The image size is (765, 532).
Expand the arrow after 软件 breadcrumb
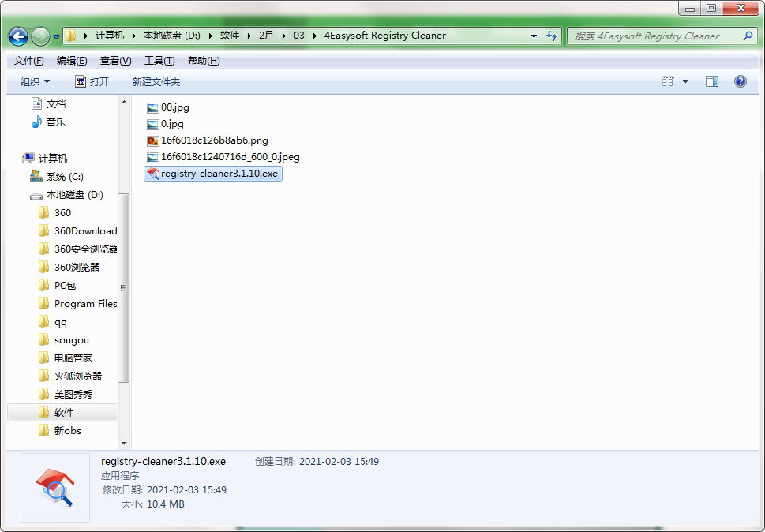pyautogui.click(x=249, y=36)
